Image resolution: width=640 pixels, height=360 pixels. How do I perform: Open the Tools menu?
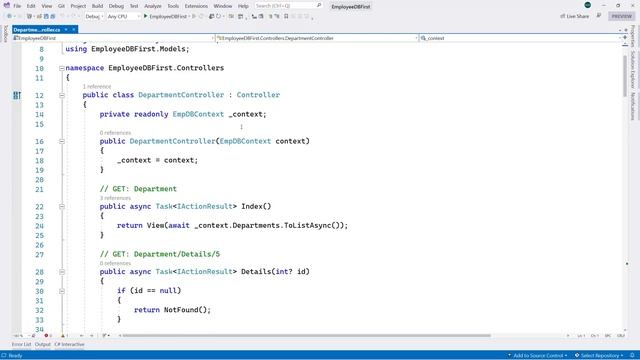point(173,6)
